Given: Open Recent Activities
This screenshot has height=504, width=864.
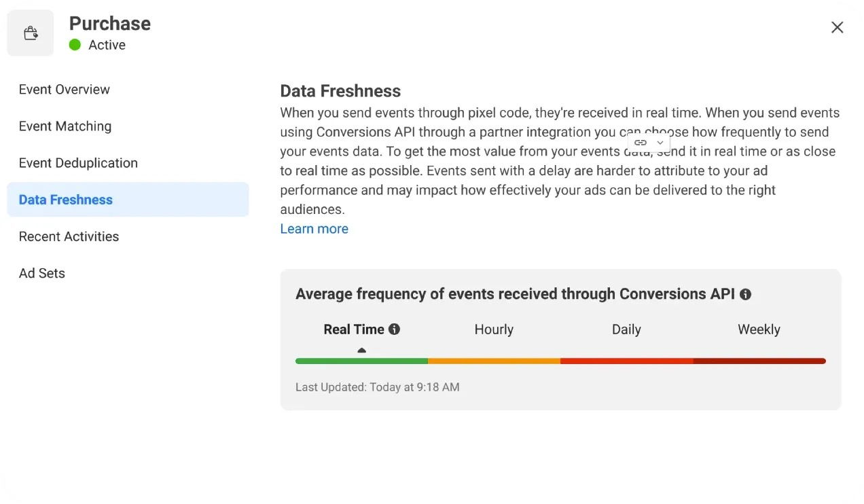Looking at the screenshot, I should click(69, 236).
